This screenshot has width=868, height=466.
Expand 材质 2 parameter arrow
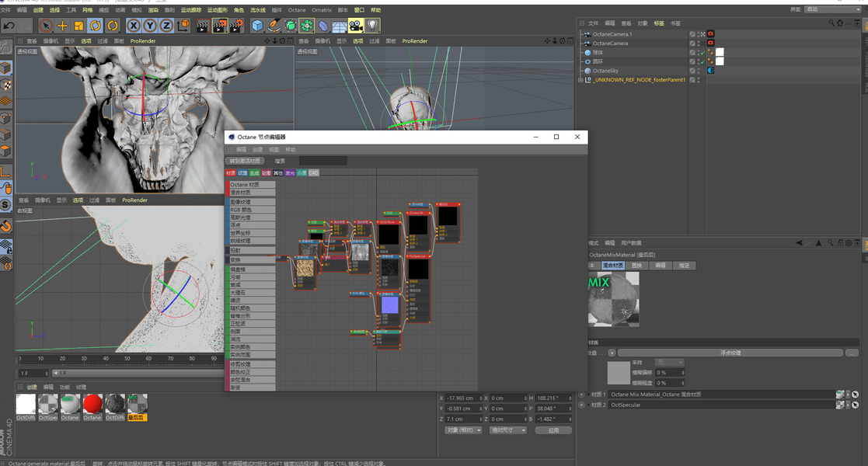587,405
